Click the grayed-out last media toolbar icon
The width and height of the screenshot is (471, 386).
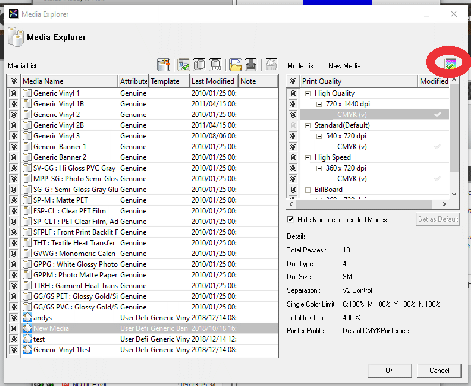271,64
